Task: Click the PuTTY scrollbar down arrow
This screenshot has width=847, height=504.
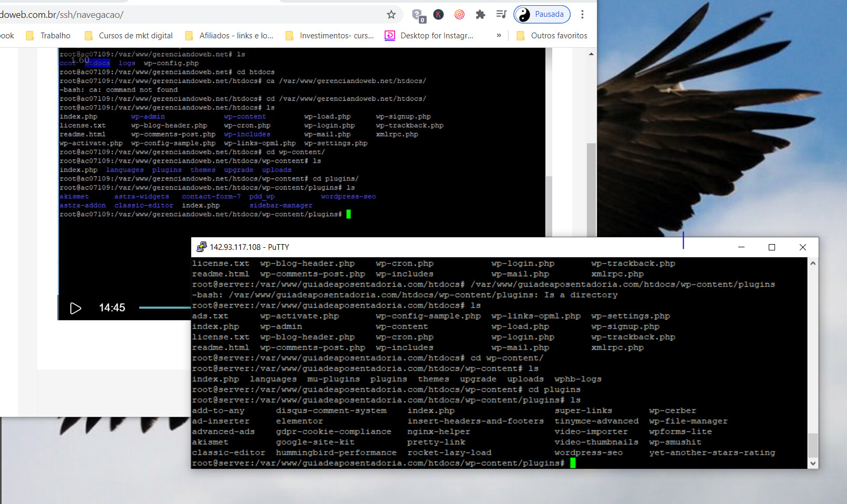Action: point(813,464)
